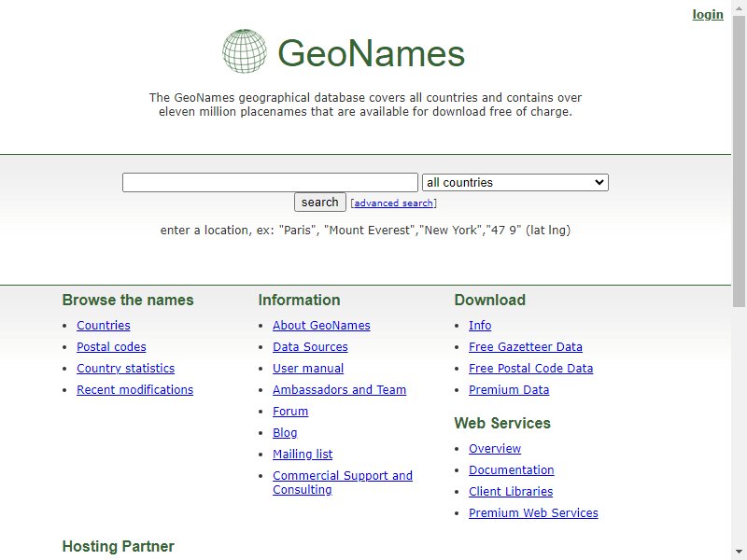Visit the Forum link
The image size is (747, 560).
(x=290, y=411)
